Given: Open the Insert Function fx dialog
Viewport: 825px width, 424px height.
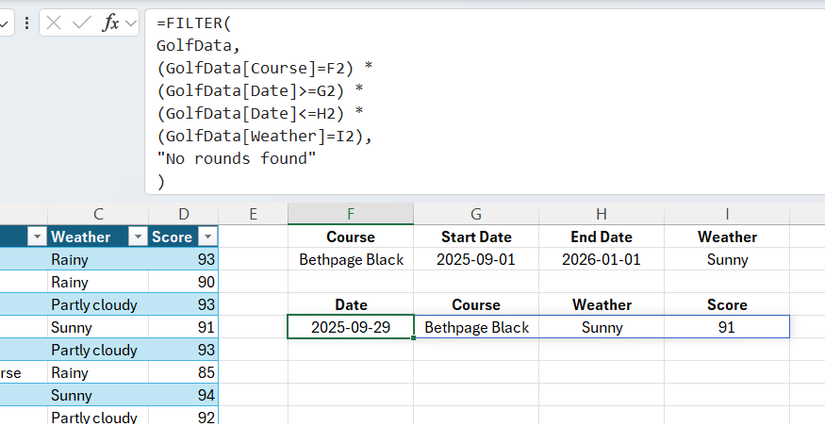Looking at the screenshot, I should 111,23.
